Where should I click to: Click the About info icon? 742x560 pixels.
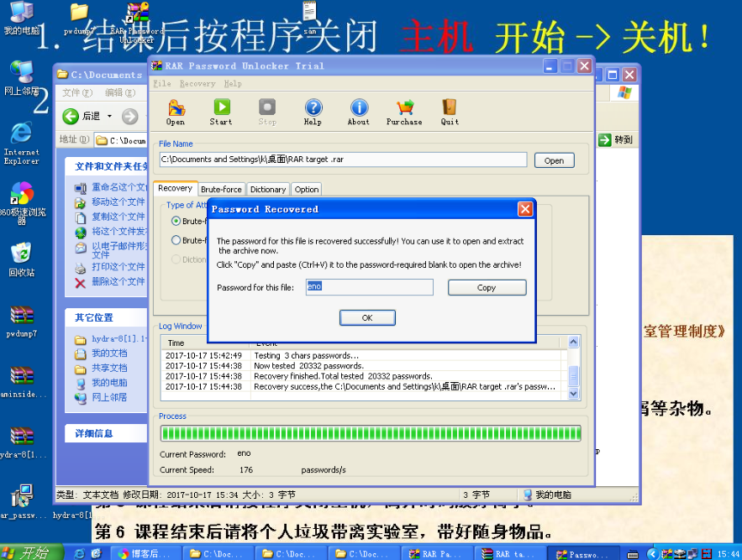click(x=359, y=113)
